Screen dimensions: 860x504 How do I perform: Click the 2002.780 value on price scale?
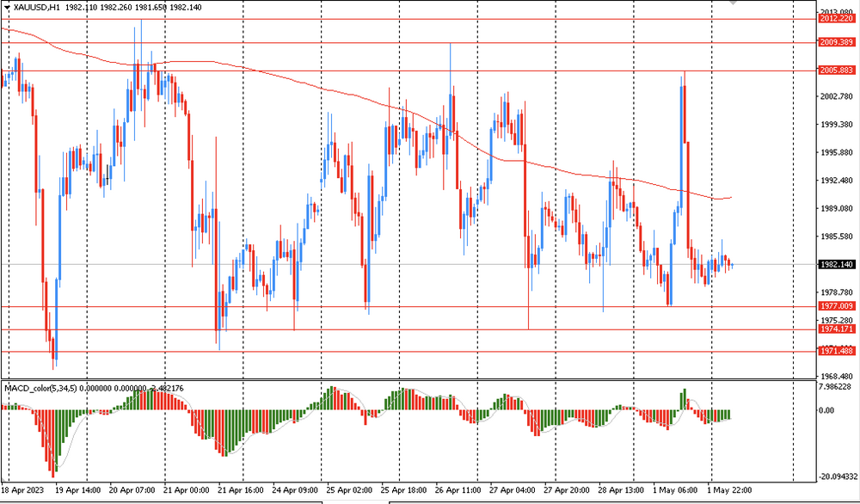pos(837,96)
